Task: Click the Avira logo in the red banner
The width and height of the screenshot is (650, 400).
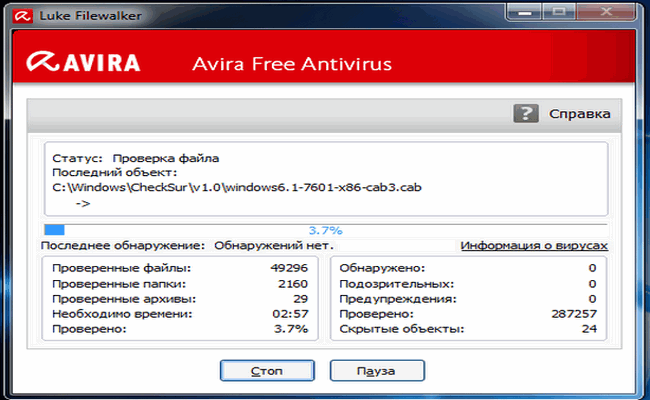Action: point(83,62)
